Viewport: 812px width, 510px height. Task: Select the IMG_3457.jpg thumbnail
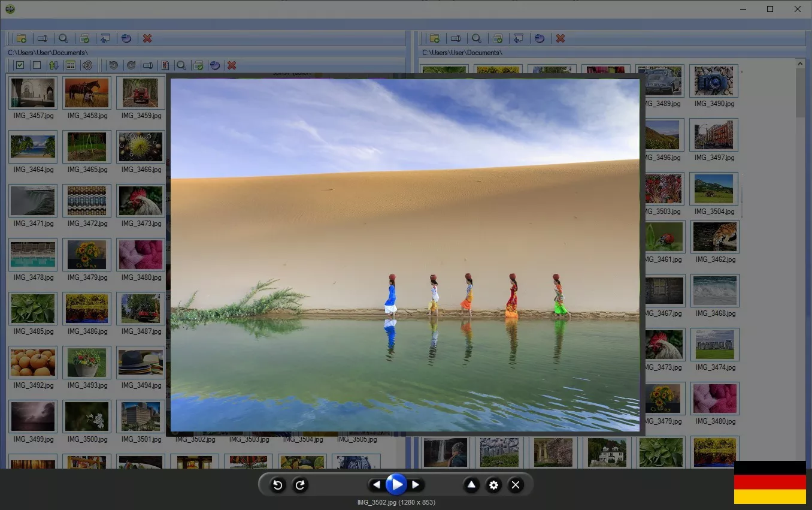[33, 93]
